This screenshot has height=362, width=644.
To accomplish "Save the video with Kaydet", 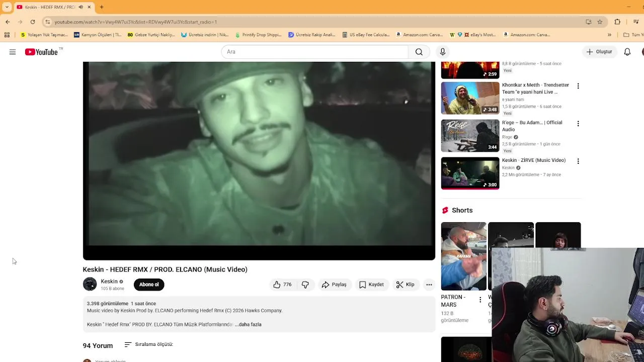I will coord(371,285).
